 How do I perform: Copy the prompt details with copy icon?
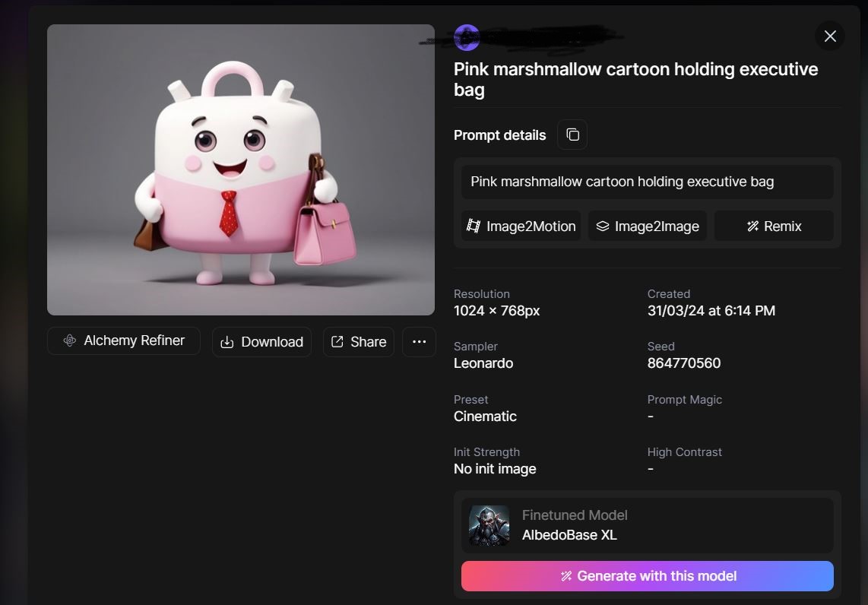[x=572, y=135]
